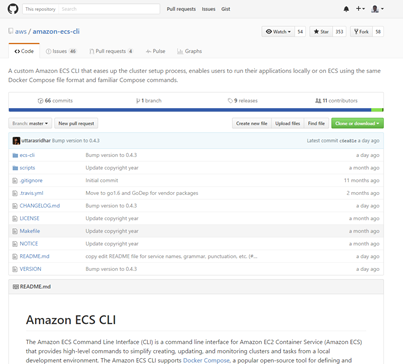This screenshot has height=364, width=403.
Task: Open the 1 branch link
Action: (149, 100)
